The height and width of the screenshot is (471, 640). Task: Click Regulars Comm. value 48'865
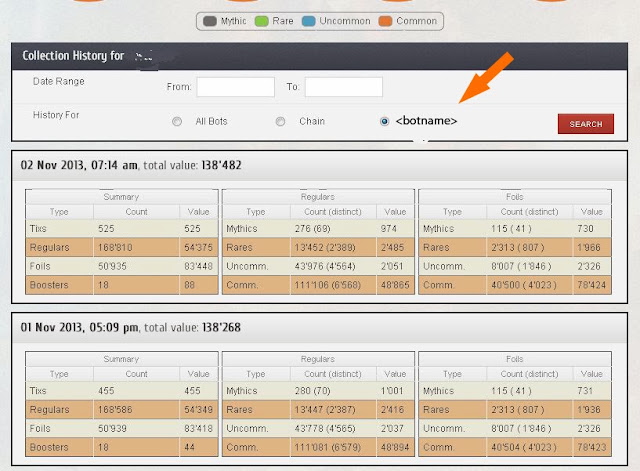click(x=395, y=285)
